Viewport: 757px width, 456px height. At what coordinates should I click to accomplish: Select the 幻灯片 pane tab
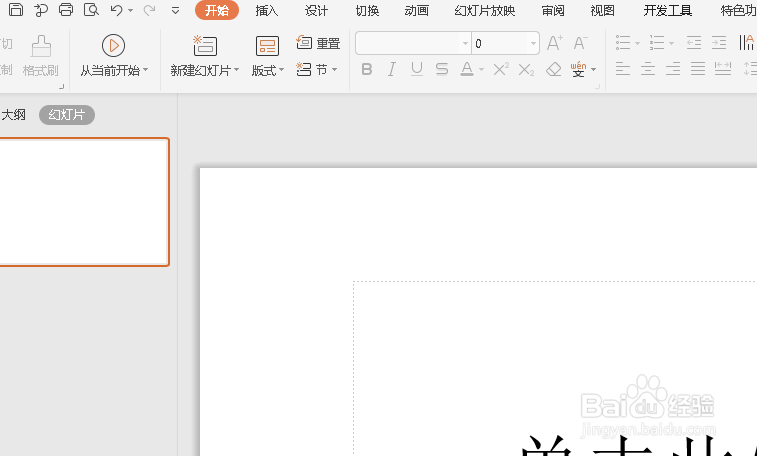click(67, 115)
